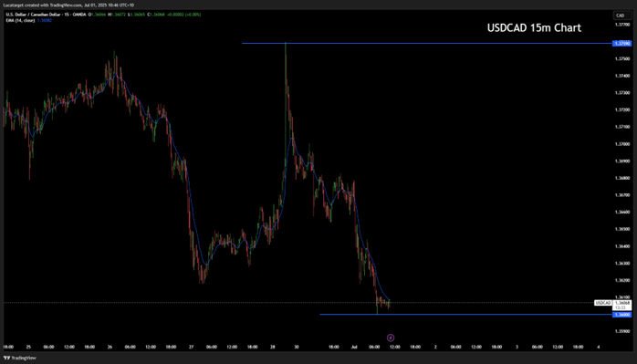Click the blue 1.36000 price axis label
The width and height of the screenshot is (637, 364).
622,315
